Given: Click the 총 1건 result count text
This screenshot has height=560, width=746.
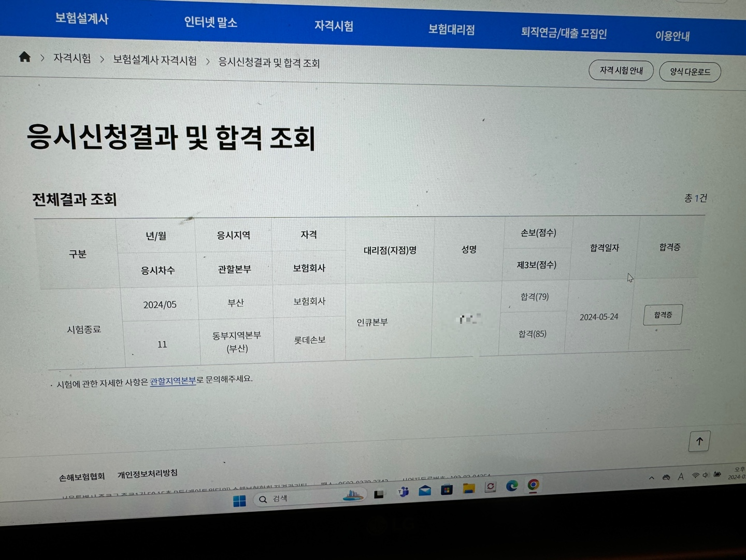Looking at the screenshot, I should 696,198.
